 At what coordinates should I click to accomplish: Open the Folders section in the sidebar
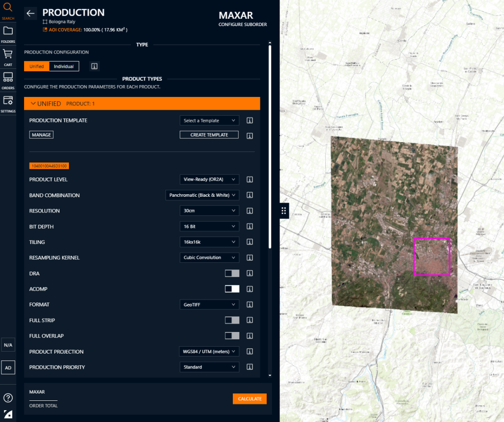tap(8, 34)
